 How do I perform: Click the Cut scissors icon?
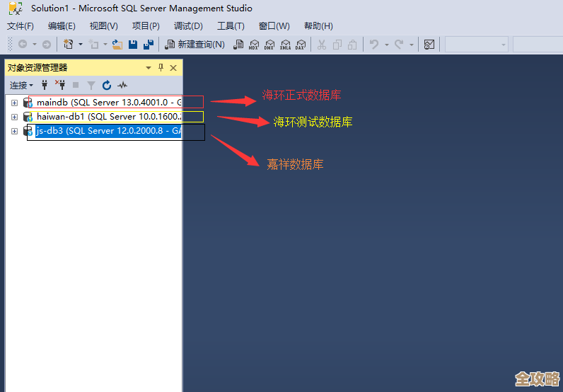tap(322, 45)
